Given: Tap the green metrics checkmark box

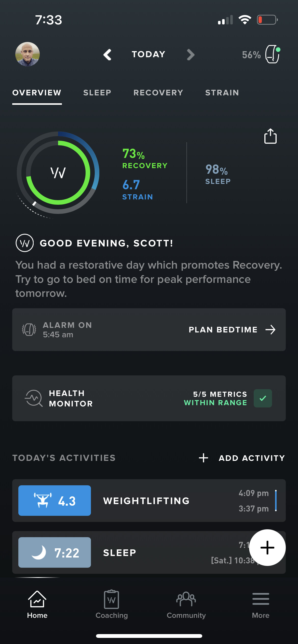Looking at the screenshot, I should [x=263, y=398].
